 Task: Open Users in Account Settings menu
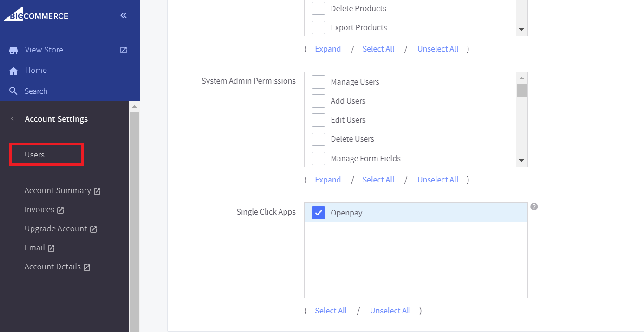[x=35, y=155]
